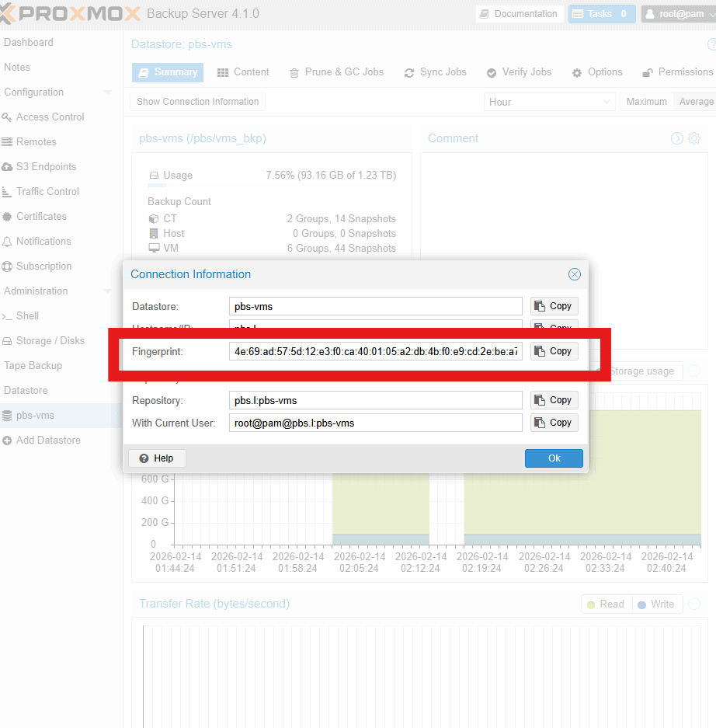Click the Help button

pyautogui.click(x=157, y=458)
